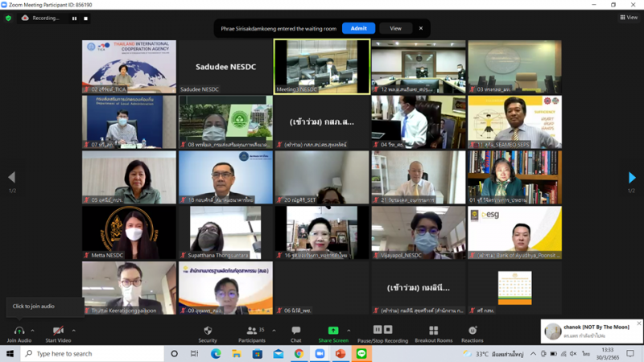Select the Metta NESDC video tile
The height and width of the screenshot is (362, 644).
click(129, 232)
